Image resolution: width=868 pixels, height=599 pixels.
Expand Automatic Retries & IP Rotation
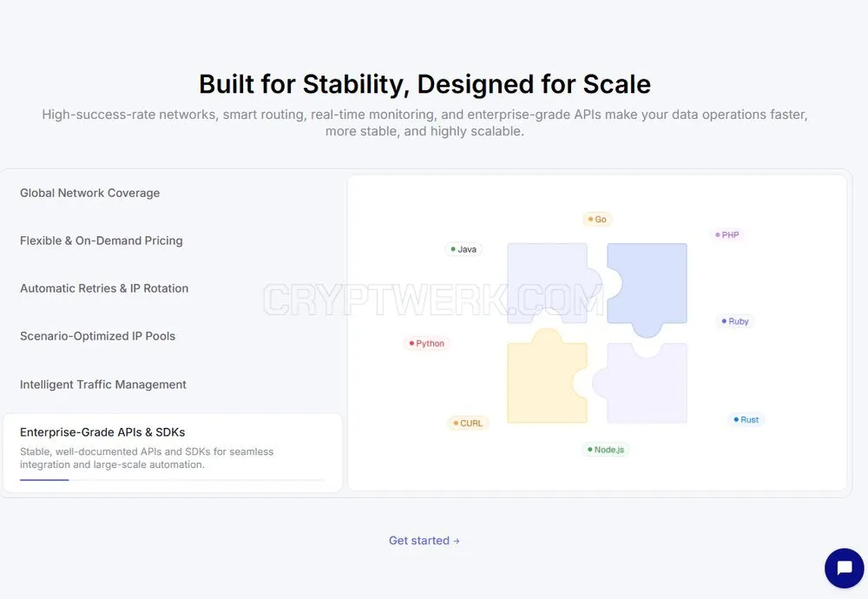104,288
